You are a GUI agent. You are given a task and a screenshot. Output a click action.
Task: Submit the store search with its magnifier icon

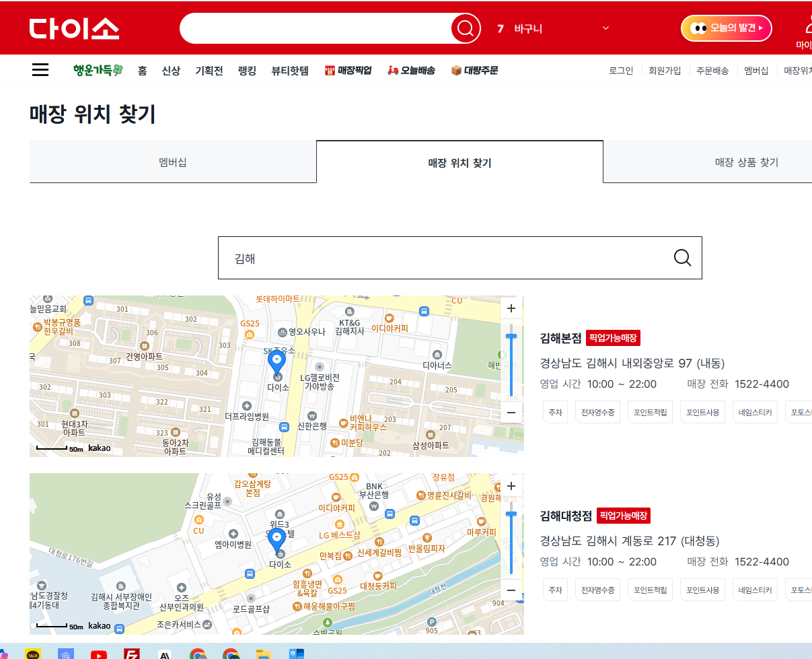682,258
